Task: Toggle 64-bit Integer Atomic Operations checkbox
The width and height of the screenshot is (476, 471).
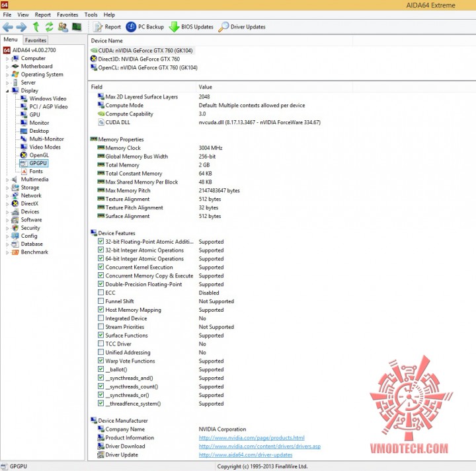Action: pyautogui.click(x=100, y=258)
